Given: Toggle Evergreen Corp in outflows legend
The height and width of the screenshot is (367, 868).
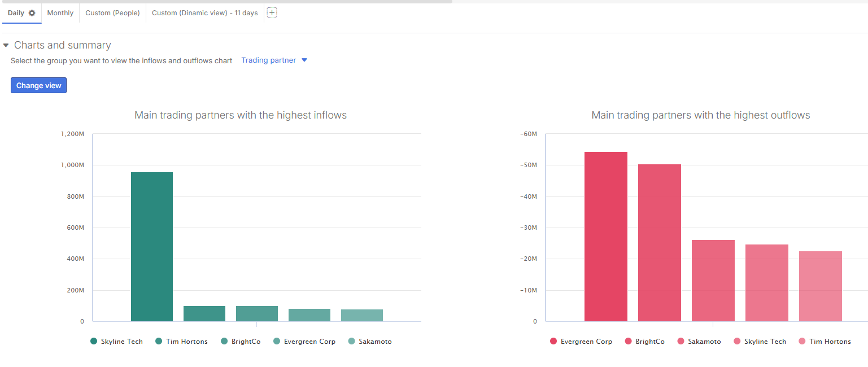Looking at the screenshot, I should click(x=586, y=342).
